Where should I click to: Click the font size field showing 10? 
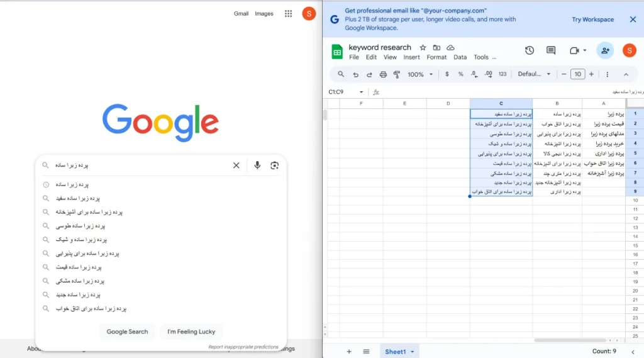577,74
